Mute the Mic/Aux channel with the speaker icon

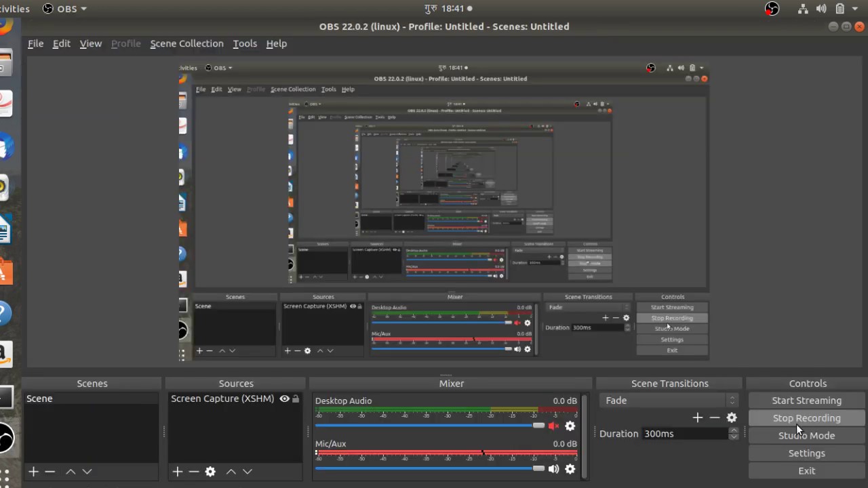(553, 468)
